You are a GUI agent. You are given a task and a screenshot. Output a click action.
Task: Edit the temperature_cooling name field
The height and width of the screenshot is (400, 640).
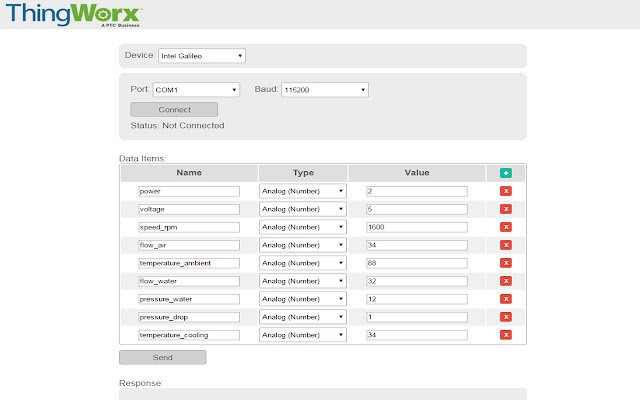[x=189, y=335]
